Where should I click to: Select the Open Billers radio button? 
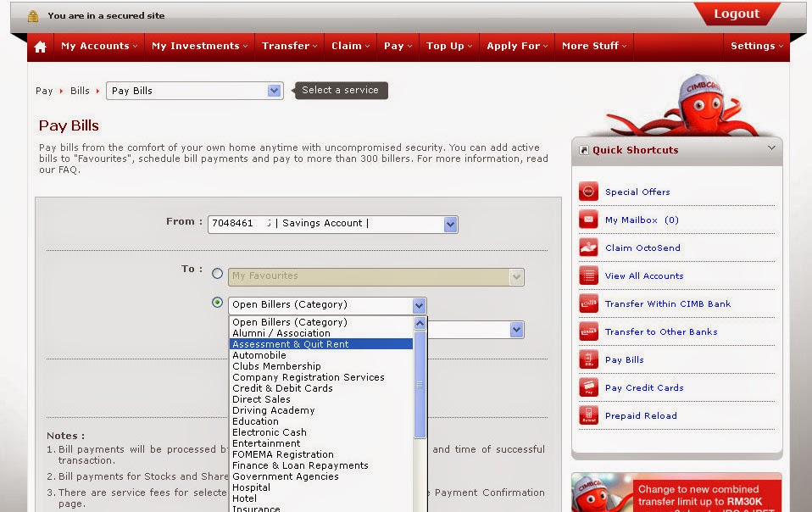click(218, 303)
